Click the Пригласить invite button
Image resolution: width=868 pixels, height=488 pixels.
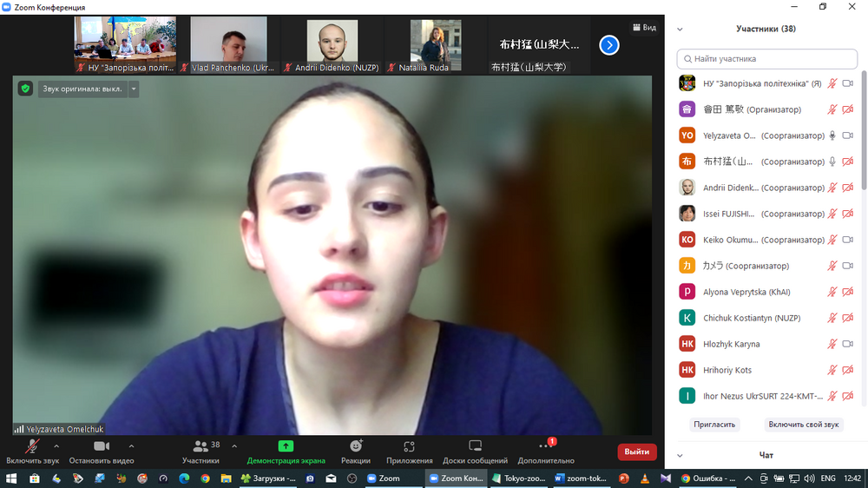tap(714, 425)
